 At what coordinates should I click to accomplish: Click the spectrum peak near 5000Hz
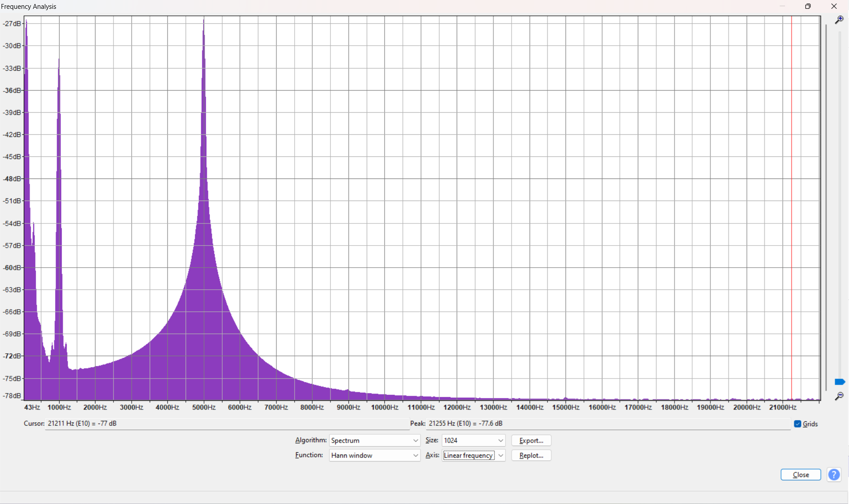pos(203,27)
